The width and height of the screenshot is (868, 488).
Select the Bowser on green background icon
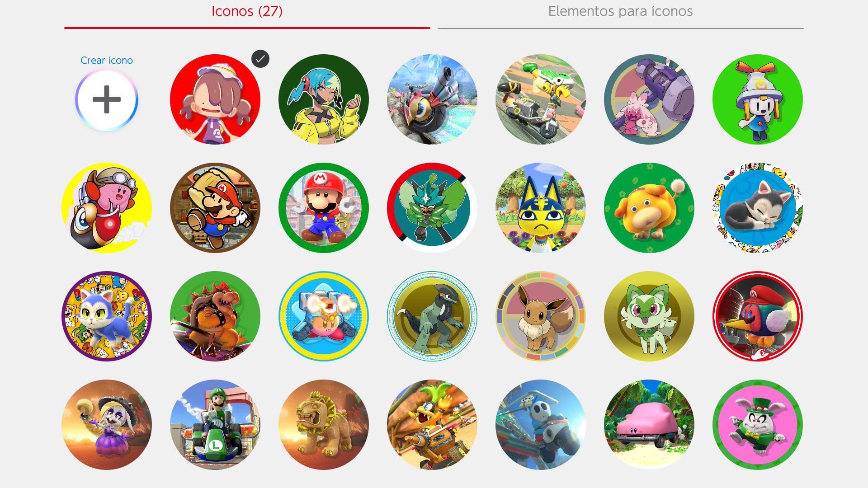[x=215, y=316]
